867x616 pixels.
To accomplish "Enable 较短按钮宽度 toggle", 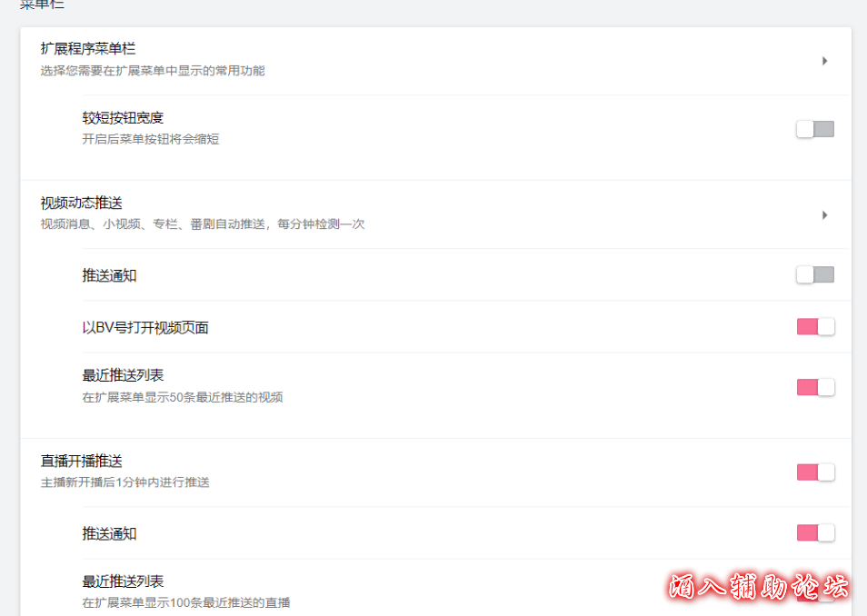I will click(x=815, y=129).
